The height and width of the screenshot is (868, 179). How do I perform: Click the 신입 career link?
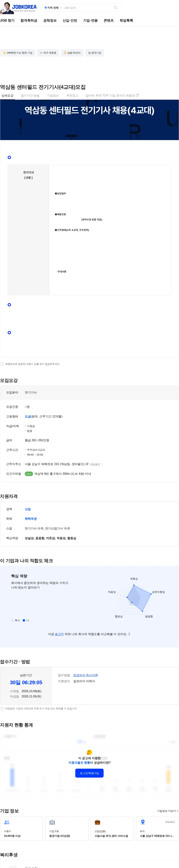(28, 509)
